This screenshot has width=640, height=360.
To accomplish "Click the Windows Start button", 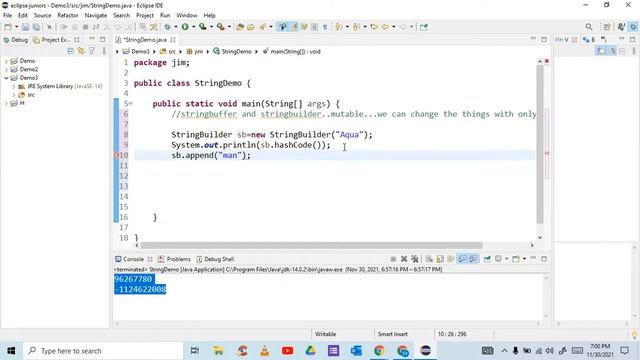I will pos(11,351).
